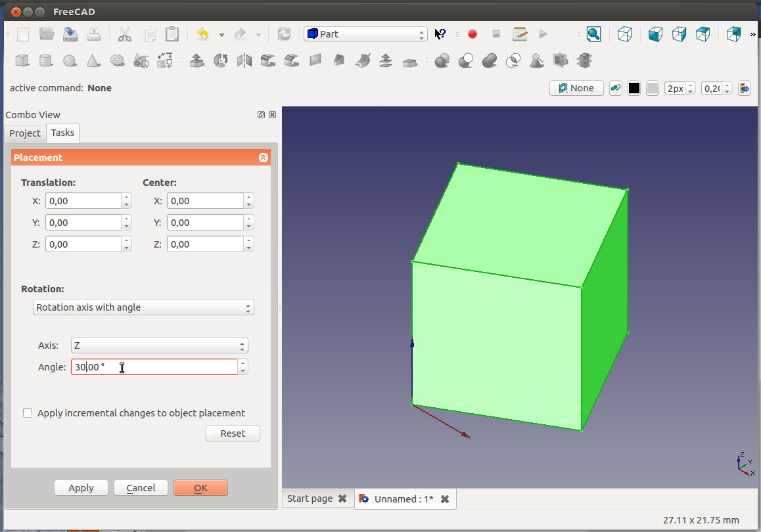Select the Cylinder primitive tool
Viewport: 761px width, 532px height.
45,61
